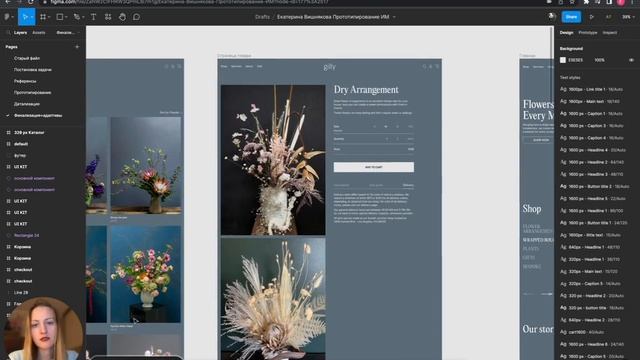The width and height of the screenshot is (640, 360).
Task: Click the pampas arrangement bottom image
Action: (x=273, y=299)
